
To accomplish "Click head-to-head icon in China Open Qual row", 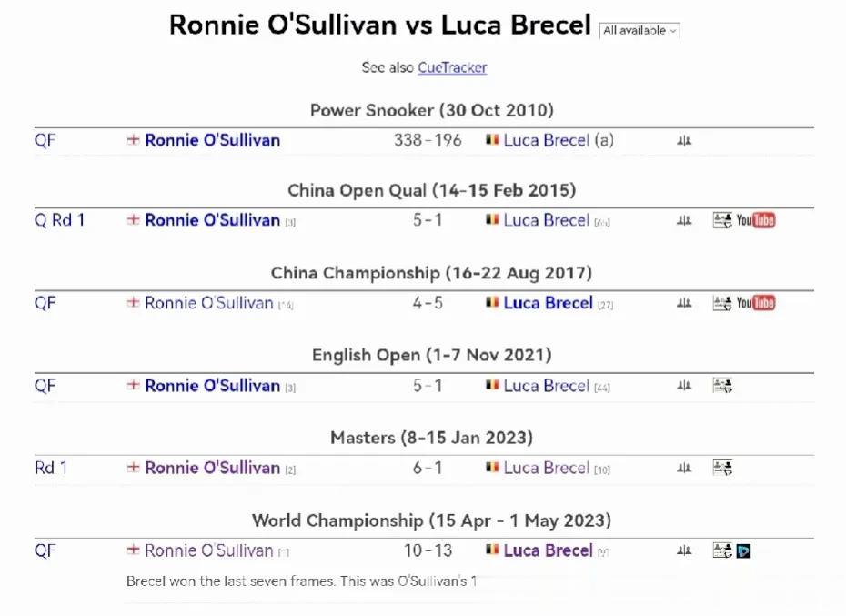I will [x=684, y=220].
